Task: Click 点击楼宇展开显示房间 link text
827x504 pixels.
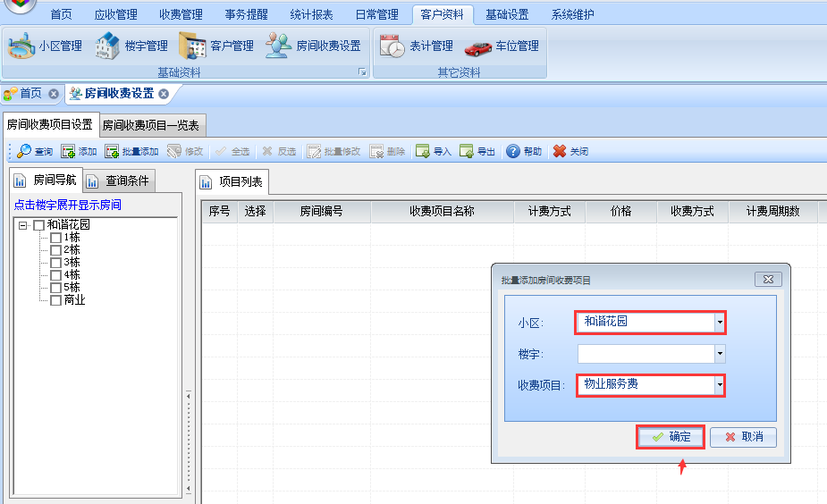Action: 68,205
